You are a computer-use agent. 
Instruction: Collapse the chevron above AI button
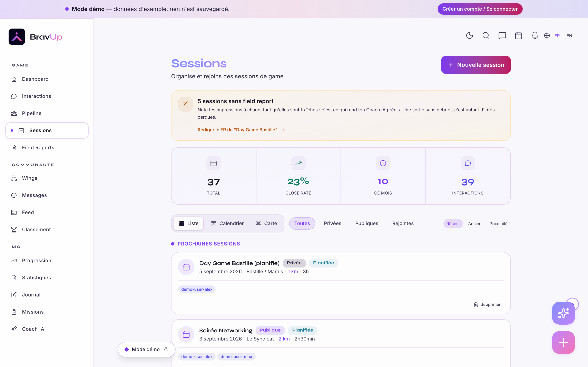point(573,304)
